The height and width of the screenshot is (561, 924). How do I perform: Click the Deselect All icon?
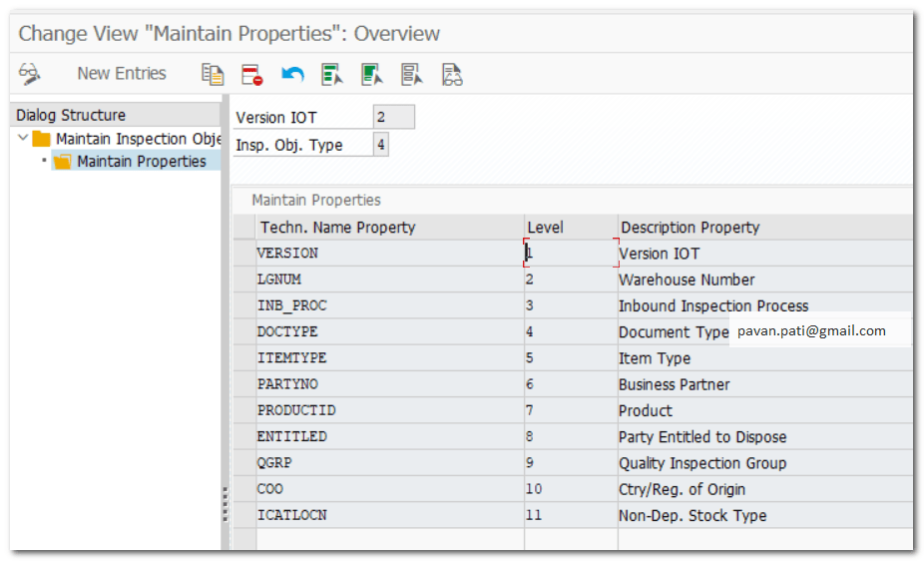[x=412, y=74]
